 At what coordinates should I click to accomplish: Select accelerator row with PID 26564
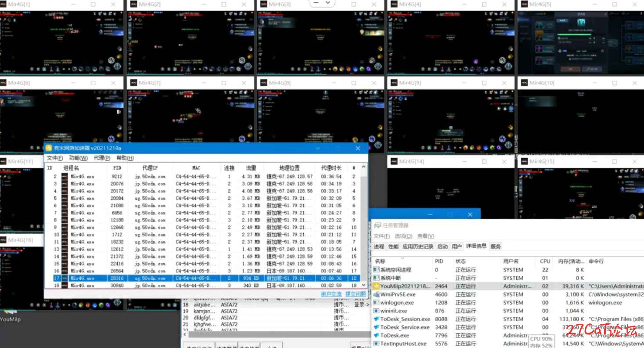tap(202, 271)
